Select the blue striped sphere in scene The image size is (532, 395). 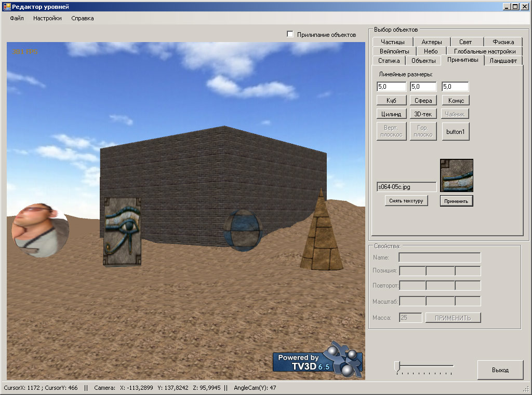243,230
